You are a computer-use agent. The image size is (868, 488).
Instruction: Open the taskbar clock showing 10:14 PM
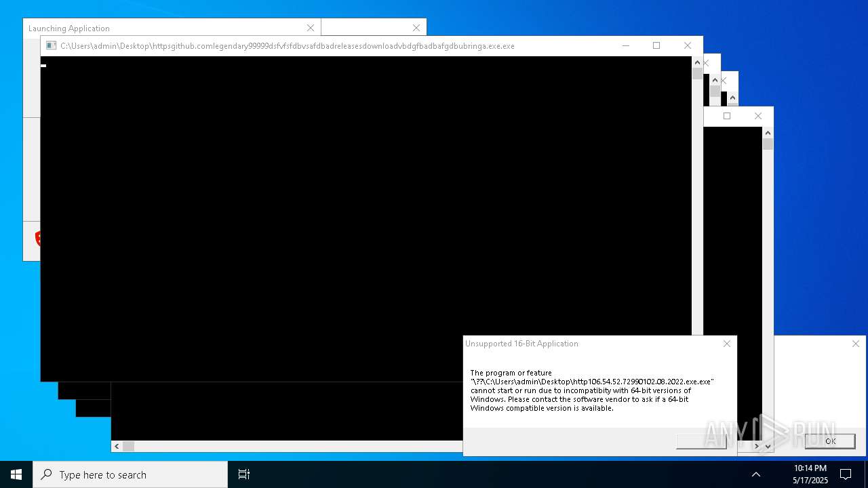[810, 474]
